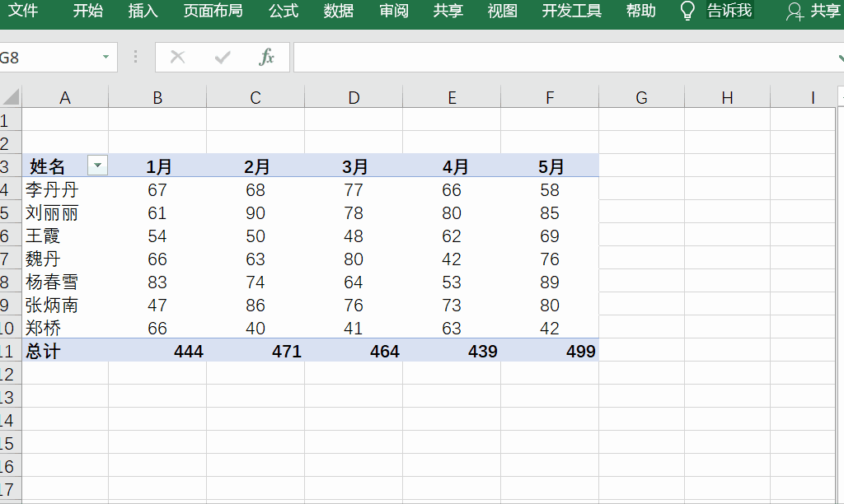Switch to the 数据 ribbon tab
The height and width of the screenshot is (504, 844).
pyautogui.click(x=338, y=12)
